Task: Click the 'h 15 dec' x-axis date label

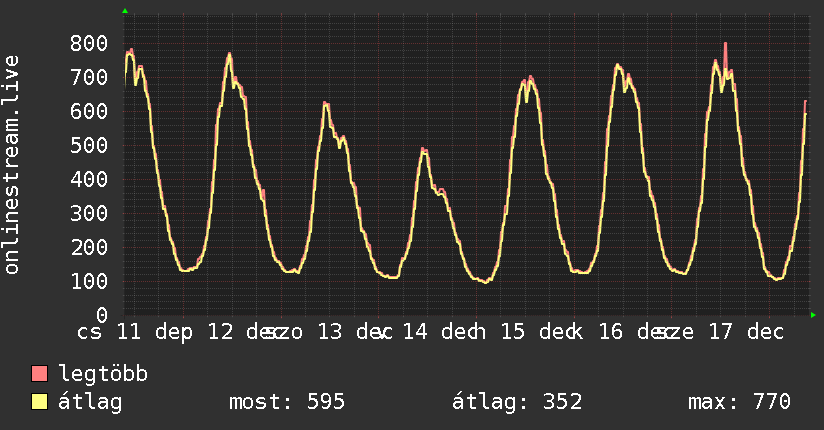Action: [524, 332]
